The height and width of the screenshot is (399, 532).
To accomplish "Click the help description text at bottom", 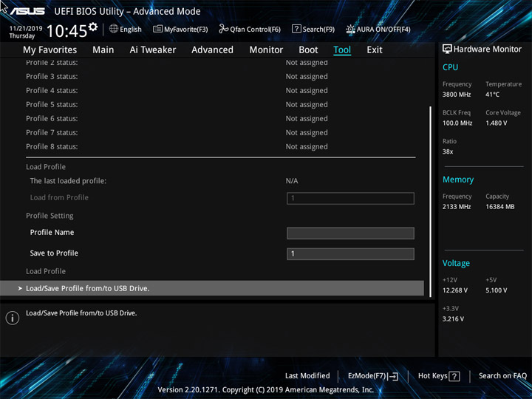I will (x=81, y=313).
